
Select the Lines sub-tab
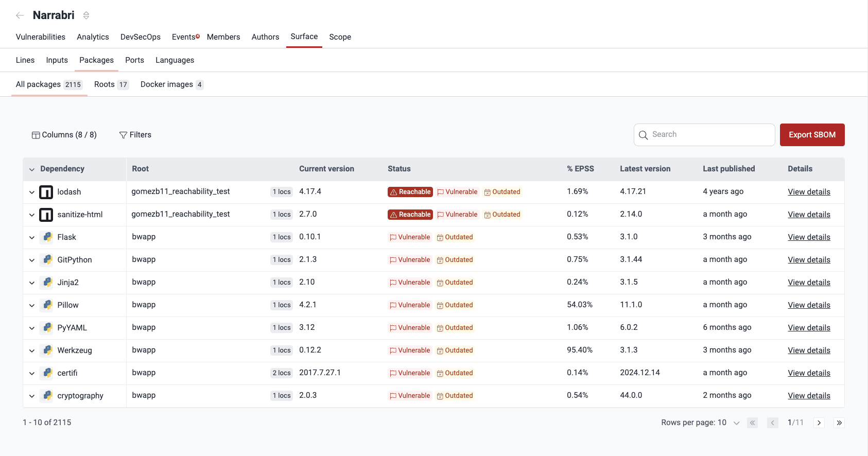tap(25, 60)
